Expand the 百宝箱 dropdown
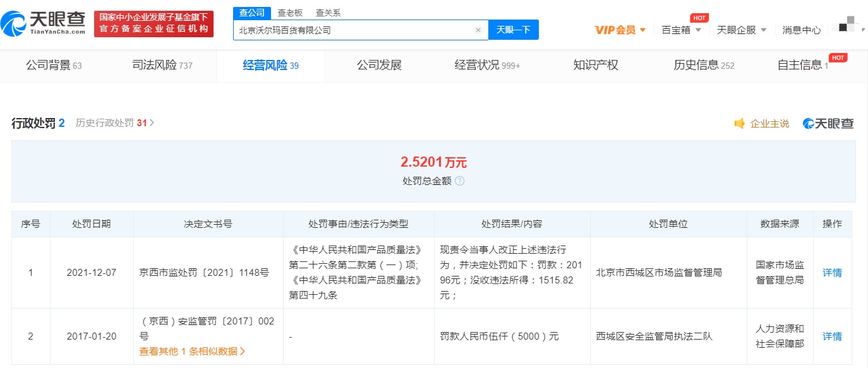This screenshot has height=368, width=868. [x=681, y=30]
